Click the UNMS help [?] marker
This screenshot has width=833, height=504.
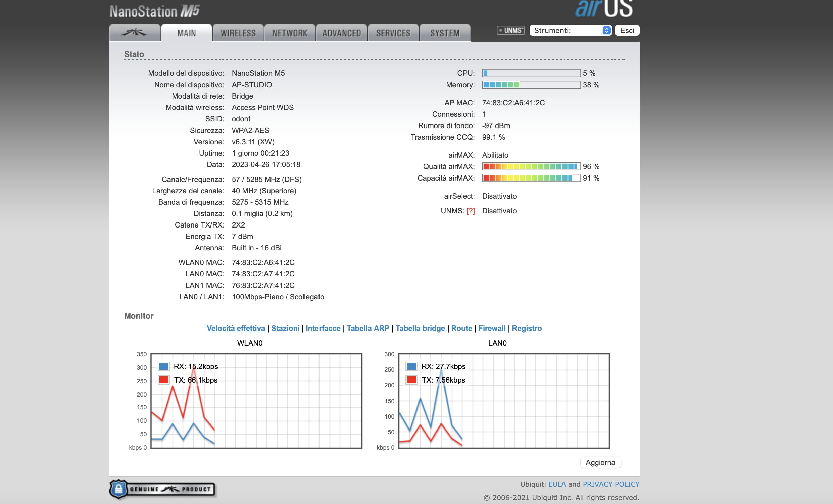[x=471, y=211]
